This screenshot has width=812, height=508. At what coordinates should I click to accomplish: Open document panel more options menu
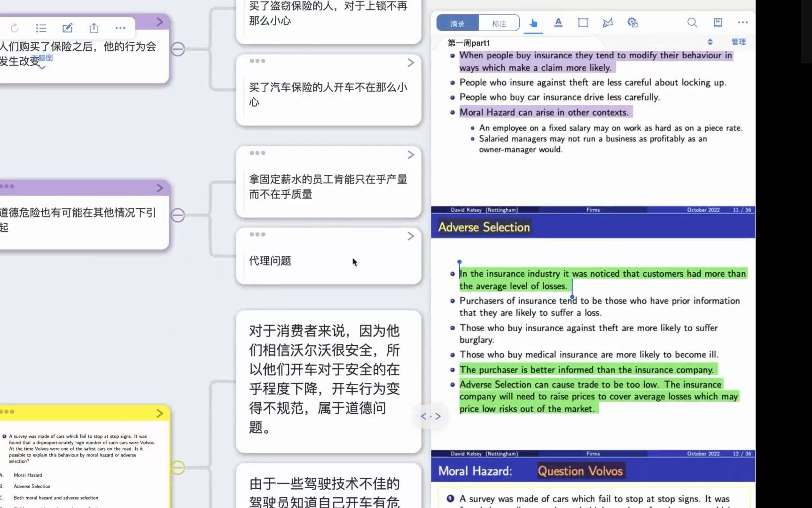click(x=743, y=23)
